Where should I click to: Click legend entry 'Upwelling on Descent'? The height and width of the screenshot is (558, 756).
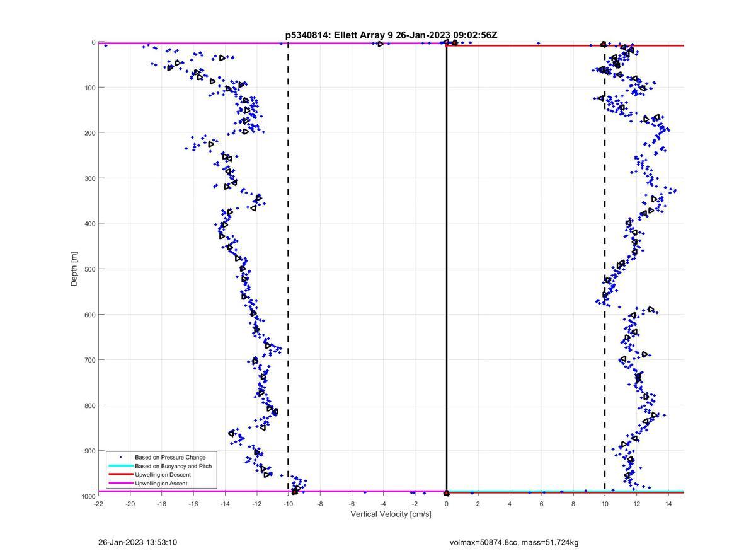click(163, 475)
